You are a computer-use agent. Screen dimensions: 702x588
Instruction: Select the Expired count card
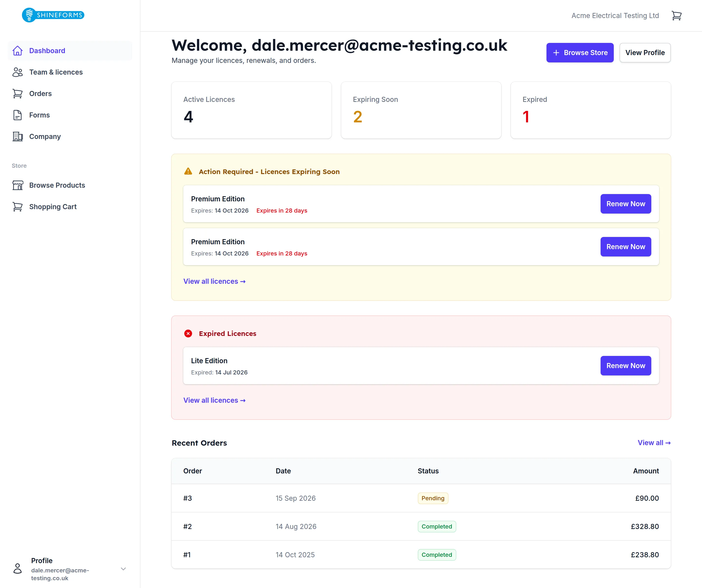[x=590, y=110]
